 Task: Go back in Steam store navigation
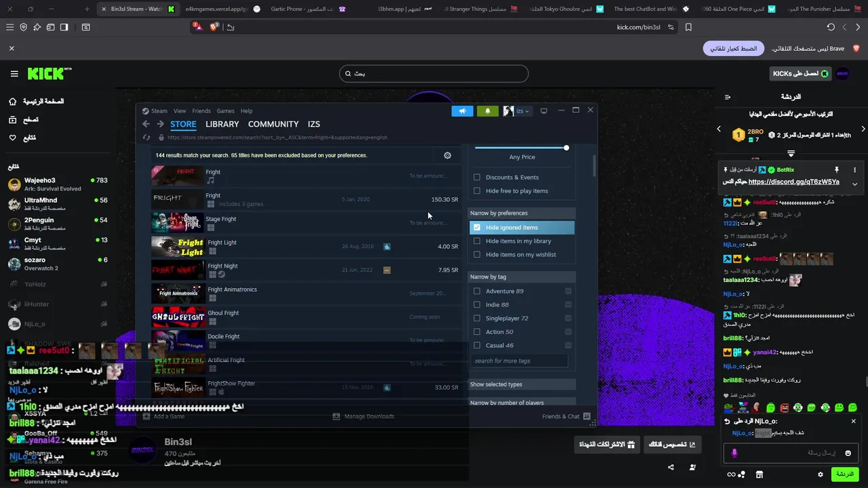click(146, 124)
